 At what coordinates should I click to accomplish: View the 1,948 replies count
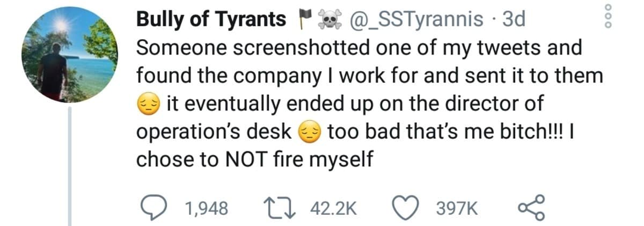[x=207, y=208]
